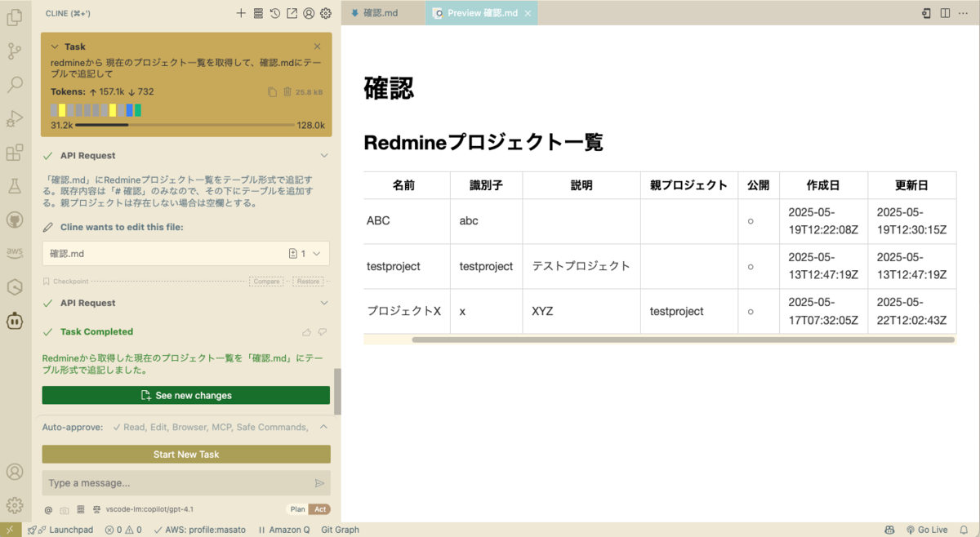This screenshot has height=537, width=980.
Task: Click the See new changes button
Action: 185,395
